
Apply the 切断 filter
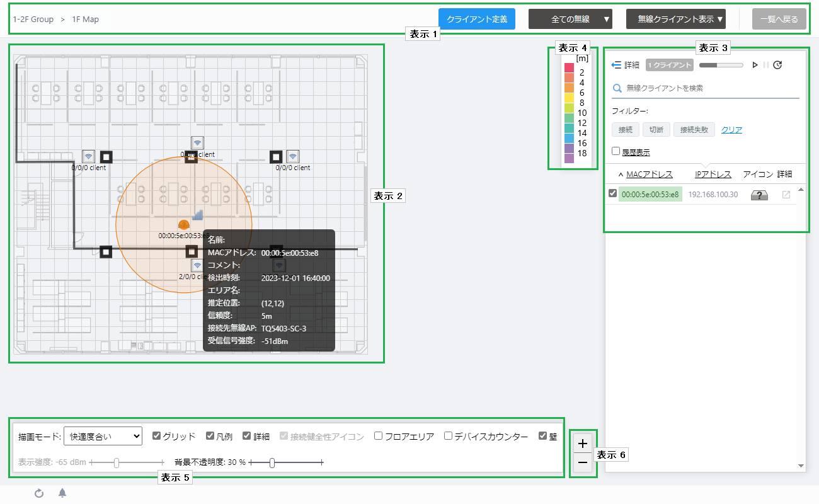(656, 130)
